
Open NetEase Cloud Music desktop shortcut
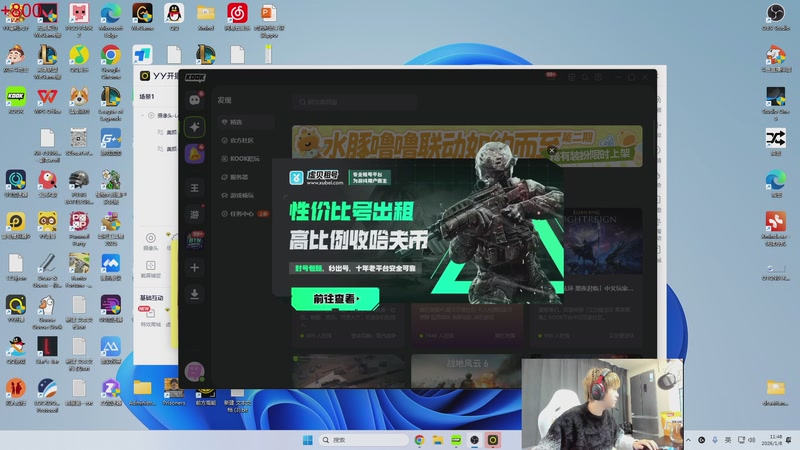click(x=237, y=16)
